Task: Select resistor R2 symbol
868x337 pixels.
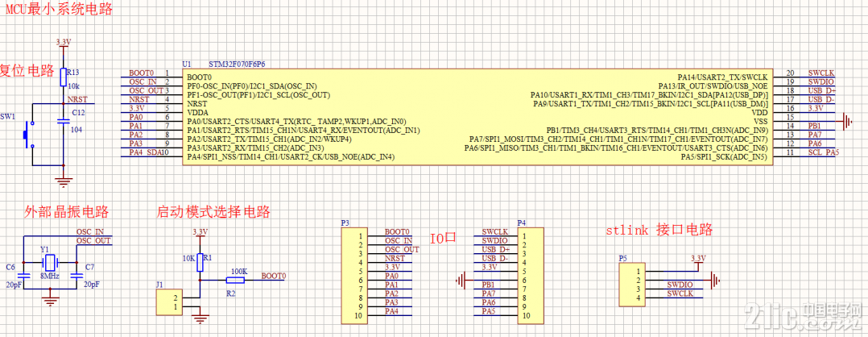Action: point(237,280)
